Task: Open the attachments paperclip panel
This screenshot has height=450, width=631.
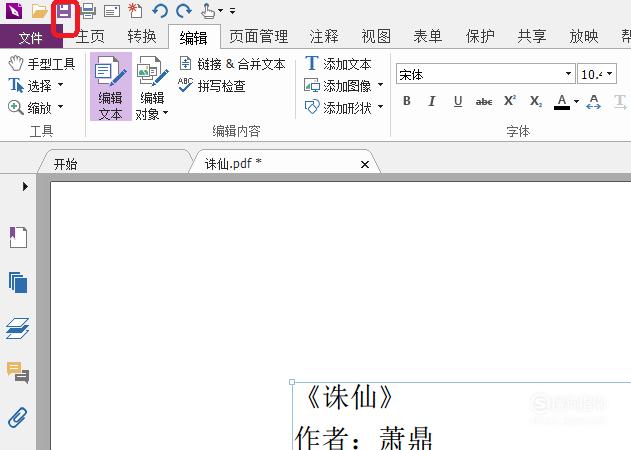Action: 18,417
